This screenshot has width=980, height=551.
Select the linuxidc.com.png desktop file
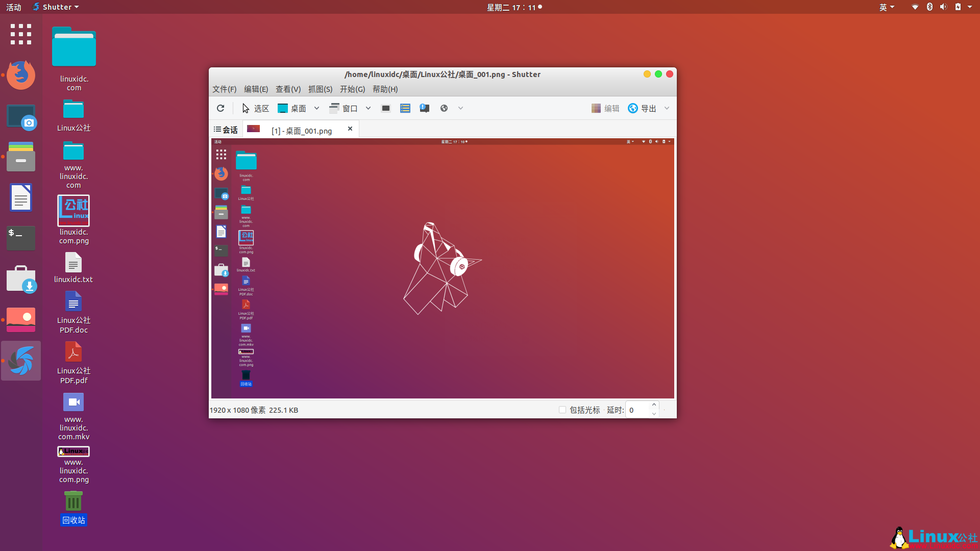click(x=74, y=219)
